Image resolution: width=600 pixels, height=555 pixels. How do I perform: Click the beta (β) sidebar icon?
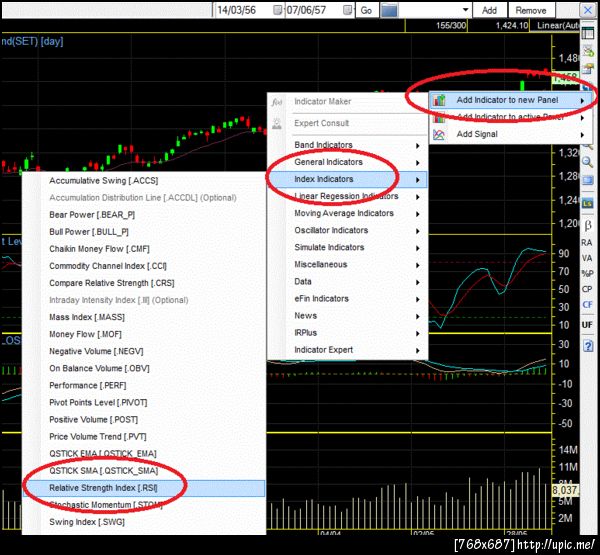[588, 225]
